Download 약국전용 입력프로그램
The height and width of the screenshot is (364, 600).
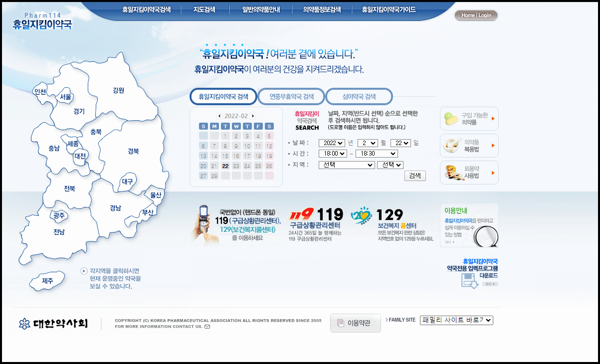pyautogui.click(x=473, y=273)
